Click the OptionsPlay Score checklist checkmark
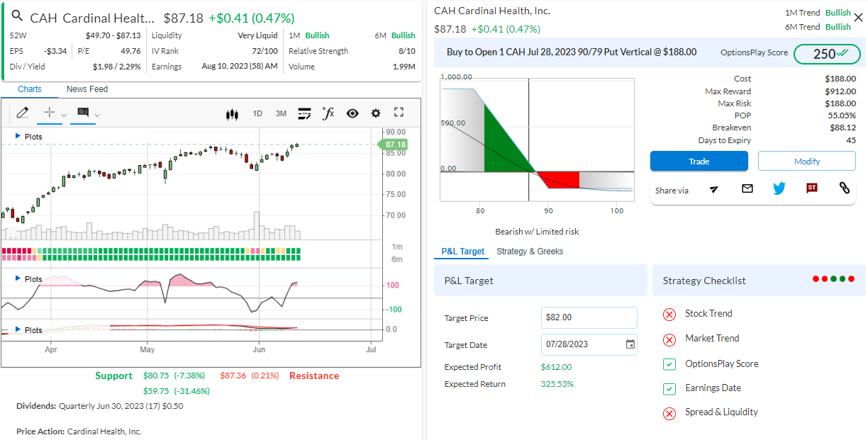The width and height of the screenshot is (868, 440). (669, 364)
